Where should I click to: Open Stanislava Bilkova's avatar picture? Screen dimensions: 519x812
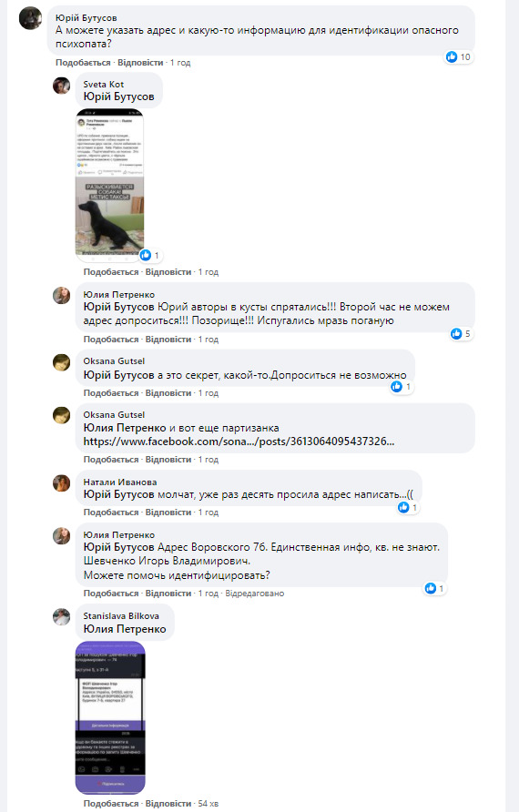[62, 617]
